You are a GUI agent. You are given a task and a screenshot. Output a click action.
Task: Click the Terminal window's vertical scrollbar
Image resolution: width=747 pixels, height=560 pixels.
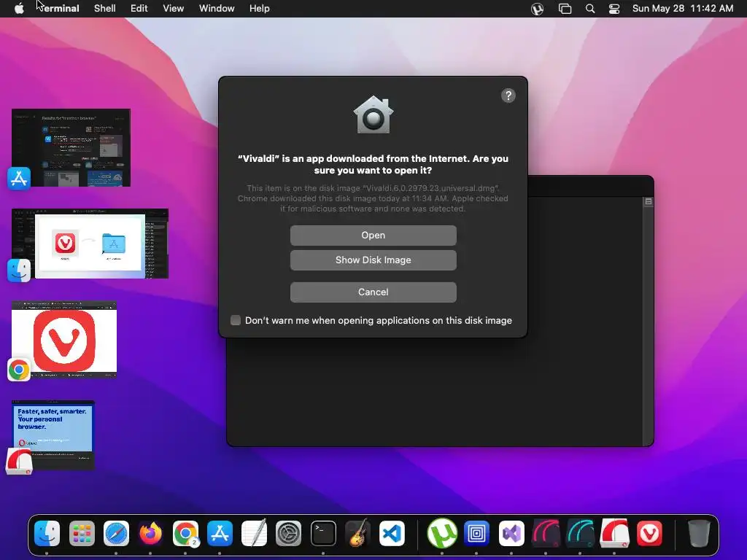click(648, 326)
